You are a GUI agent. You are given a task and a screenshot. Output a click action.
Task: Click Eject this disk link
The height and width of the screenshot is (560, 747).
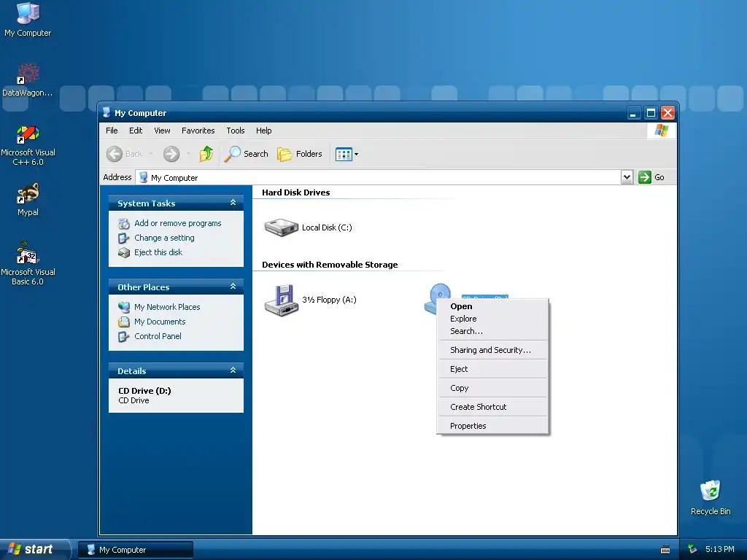click(158, 252)
